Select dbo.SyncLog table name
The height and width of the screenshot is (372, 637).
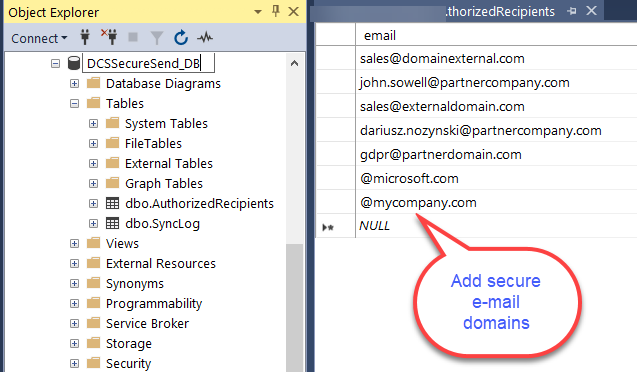point(162,224)
